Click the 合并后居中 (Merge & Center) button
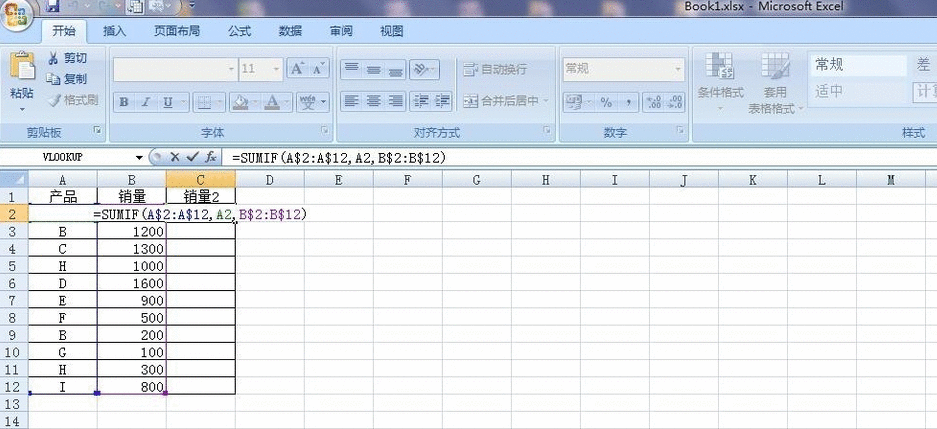937x429 pixels. click(503, 101)
